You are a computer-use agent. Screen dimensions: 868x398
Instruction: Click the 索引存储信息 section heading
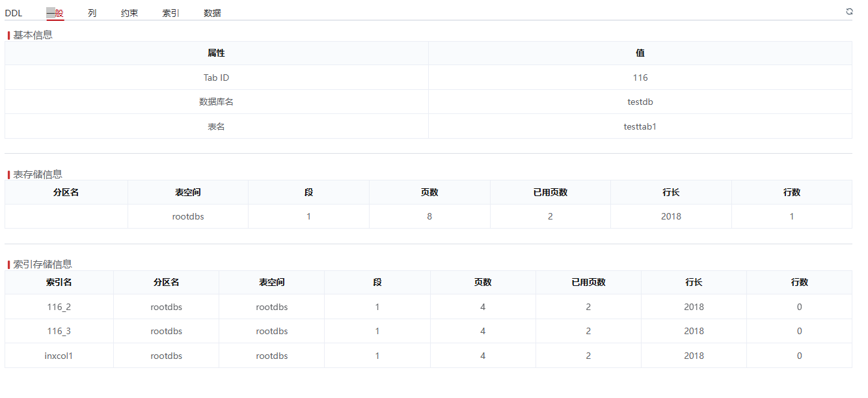pos(42,264)
